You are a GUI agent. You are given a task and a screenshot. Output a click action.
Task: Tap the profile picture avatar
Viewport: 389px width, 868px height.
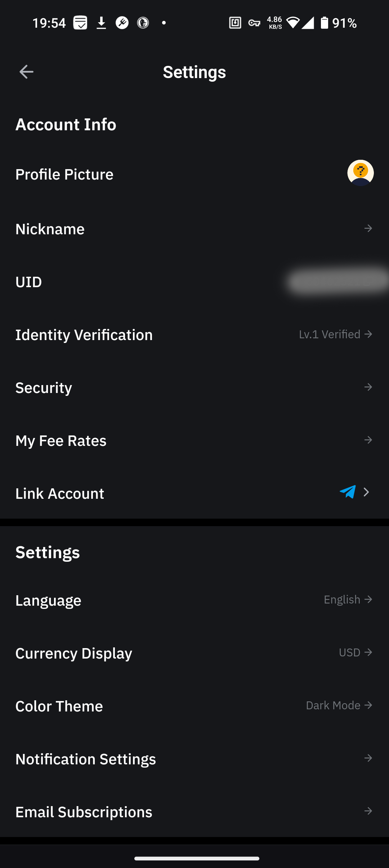pyautogui.click(x=360, y=173)
